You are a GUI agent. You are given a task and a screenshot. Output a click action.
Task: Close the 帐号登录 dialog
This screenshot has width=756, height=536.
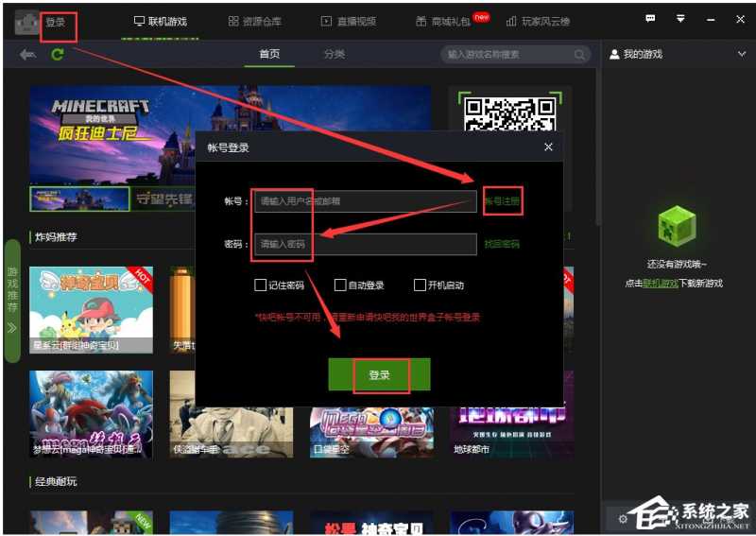pyautogui.click(x=548, y=147)
